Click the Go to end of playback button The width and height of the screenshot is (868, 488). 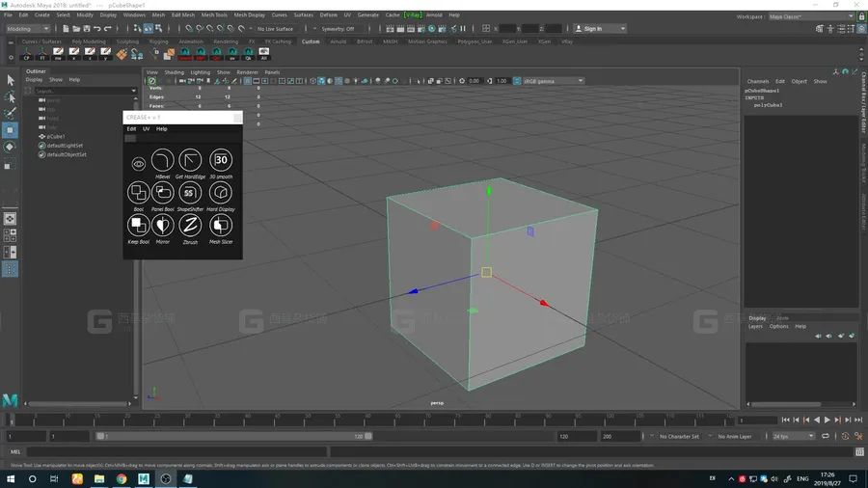pyautogui.click(x=858, y=420)
